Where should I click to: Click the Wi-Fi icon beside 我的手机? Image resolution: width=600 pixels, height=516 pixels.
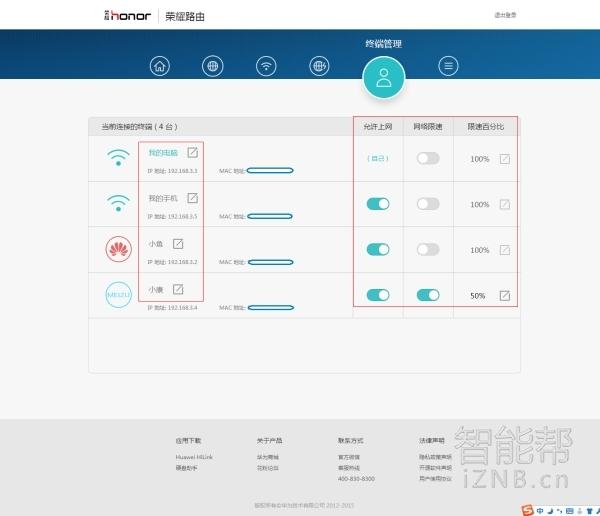coord(118,203)
